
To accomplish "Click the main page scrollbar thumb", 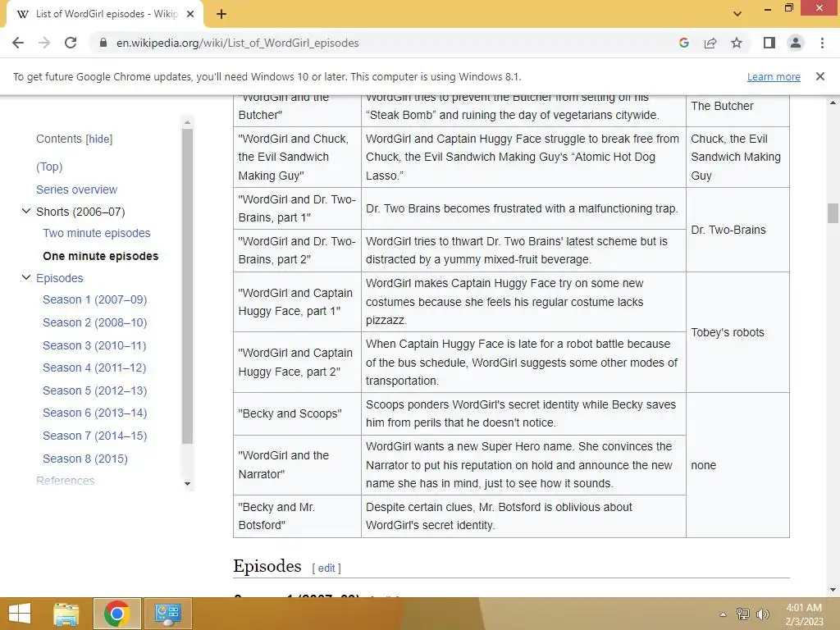I will tap(833, 213).
